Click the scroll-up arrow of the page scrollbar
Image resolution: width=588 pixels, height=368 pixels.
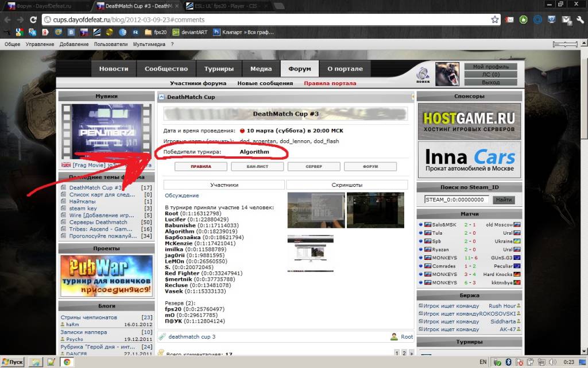pyautogui.click(x=584, y=43)
